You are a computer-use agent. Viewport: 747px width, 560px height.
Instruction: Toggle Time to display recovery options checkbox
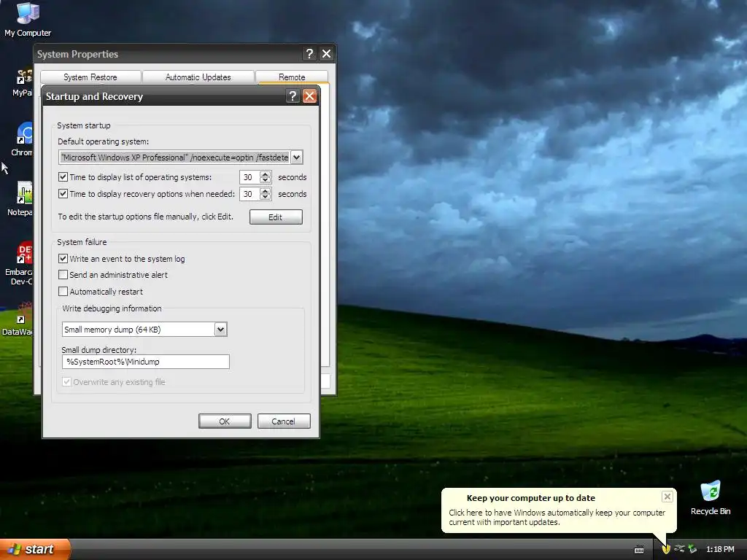(63, 193)
